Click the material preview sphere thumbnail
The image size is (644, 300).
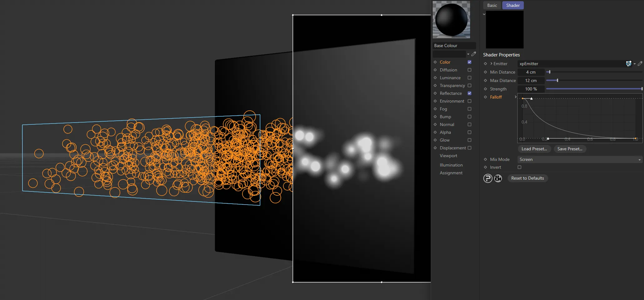[x=451, y=20]
